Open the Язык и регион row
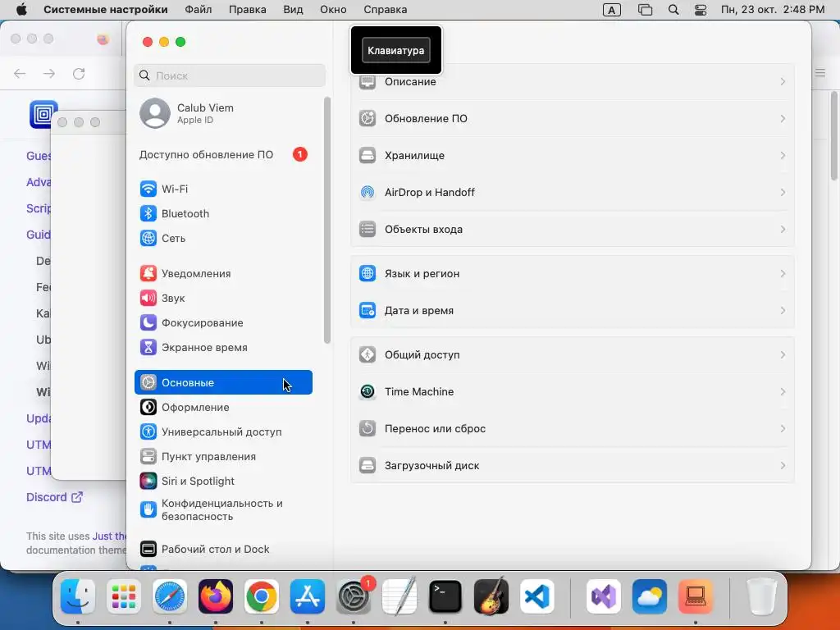840x630 pixels. click(x=573, y=274)
